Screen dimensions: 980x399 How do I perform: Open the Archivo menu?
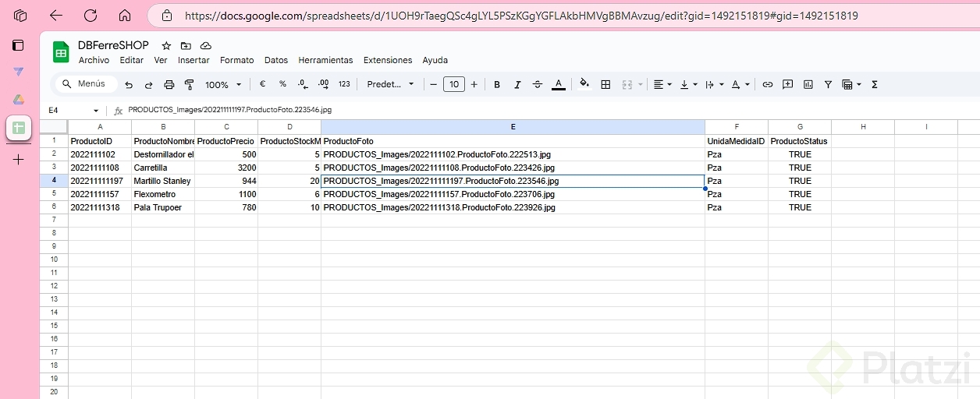(94, 60)
